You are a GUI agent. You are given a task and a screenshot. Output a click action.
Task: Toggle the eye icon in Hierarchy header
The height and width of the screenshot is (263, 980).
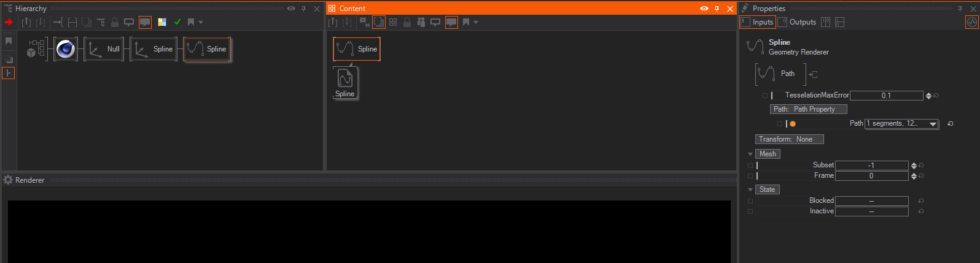coord(291,9)
